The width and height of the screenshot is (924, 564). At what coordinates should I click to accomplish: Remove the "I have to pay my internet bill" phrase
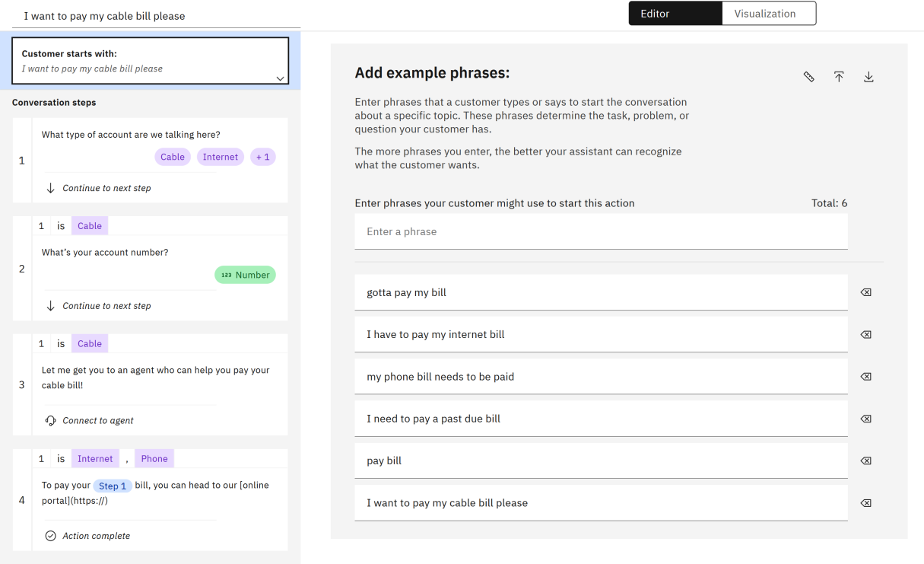pos(865,335)
